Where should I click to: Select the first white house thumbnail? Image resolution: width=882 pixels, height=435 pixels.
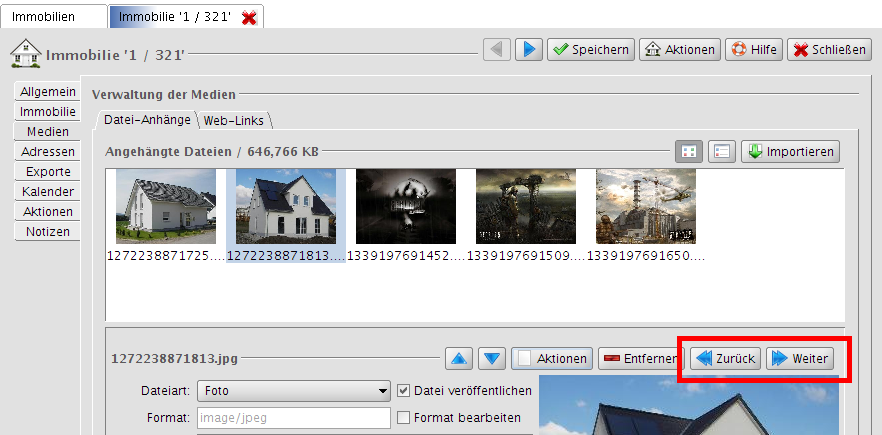tap(166, 205)
